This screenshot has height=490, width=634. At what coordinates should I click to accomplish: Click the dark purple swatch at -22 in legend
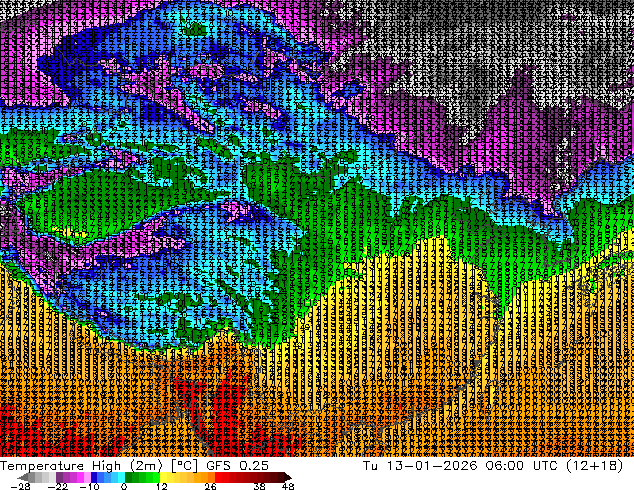[x=59, y=477]
